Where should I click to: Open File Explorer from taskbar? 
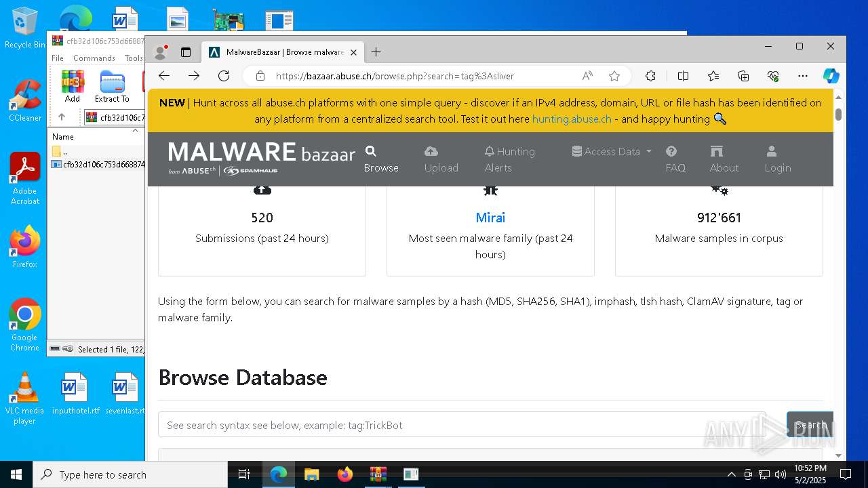tap(312, 474)
